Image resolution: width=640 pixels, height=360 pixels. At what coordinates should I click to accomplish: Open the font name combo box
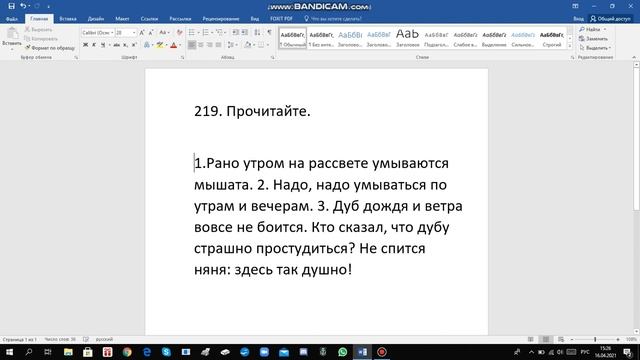coord(98,33)
